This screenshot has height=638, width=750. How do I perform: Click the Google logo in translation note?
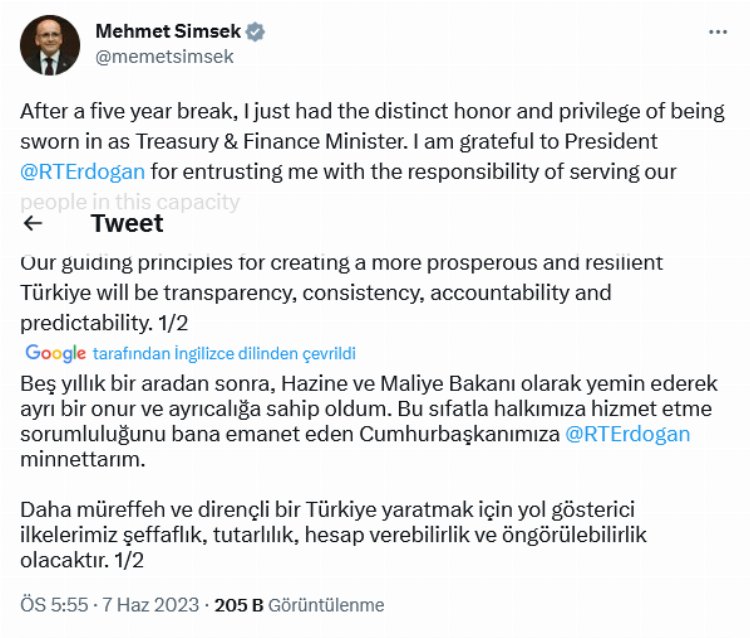(x=56, y=353)
